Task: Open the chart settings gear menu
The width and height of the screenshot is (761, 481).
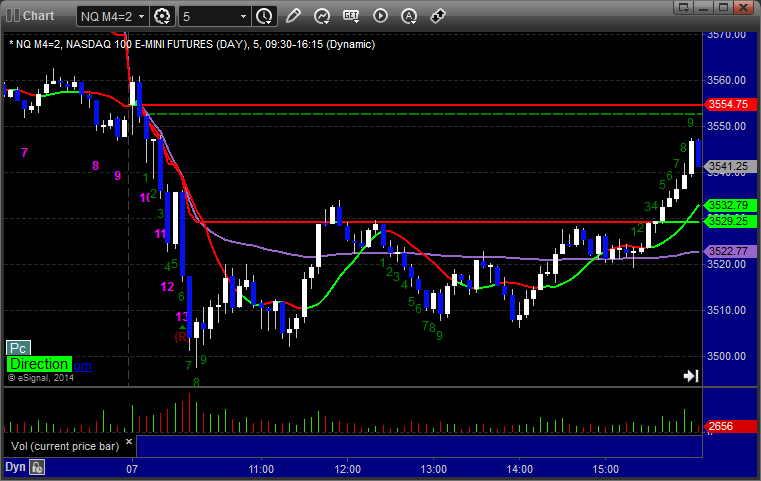Action: 162,16
